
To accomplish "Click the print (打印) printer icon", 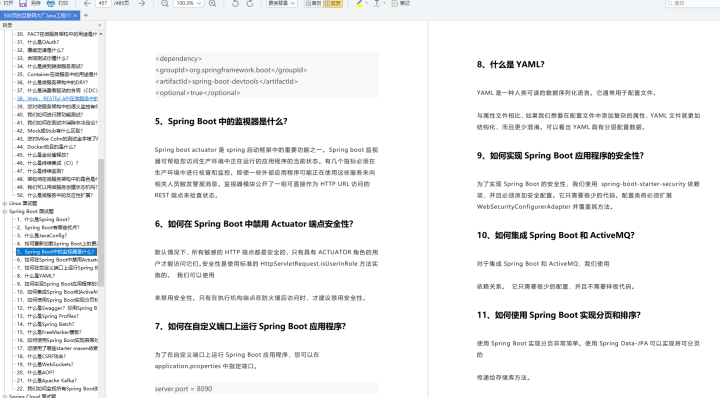I will pyautogui.click(x=51, y=3).
